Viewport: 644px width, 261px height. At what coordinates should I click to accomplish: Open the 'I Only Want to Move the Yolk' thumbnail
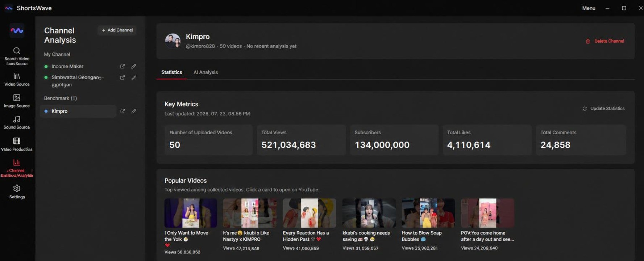pyautogui.click(x=191, y=213)
